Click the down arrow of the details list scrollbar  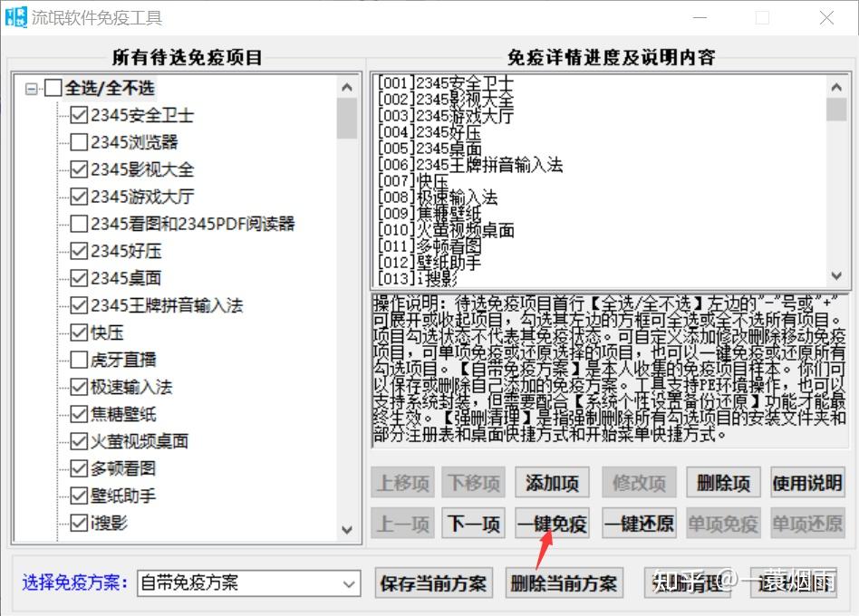point(836,276)
